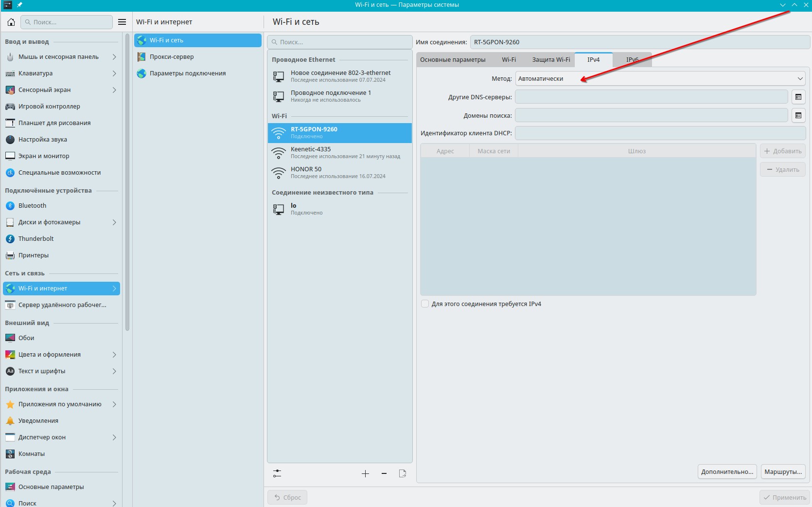Screen dimensions: 812x507
Task: Expand Приложения по умолчанию submenu
Action: tap(114, 404)
